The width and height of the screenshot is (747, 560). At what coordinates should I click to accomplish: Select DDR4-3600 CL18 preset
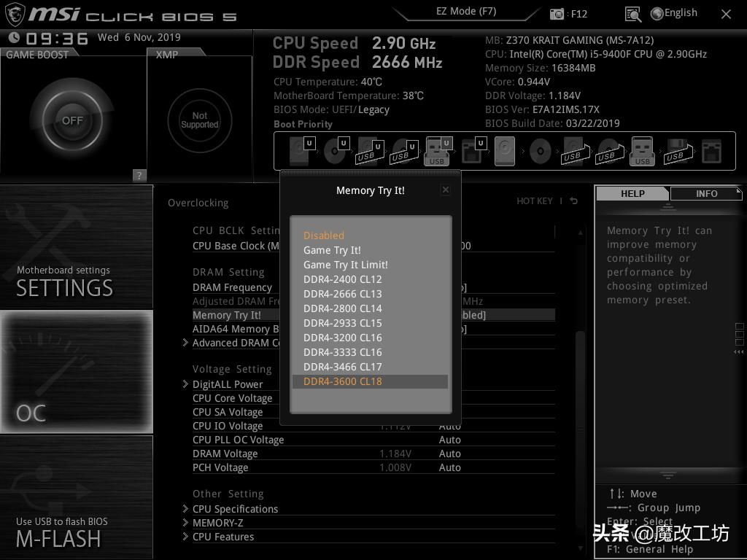point(370,381)
